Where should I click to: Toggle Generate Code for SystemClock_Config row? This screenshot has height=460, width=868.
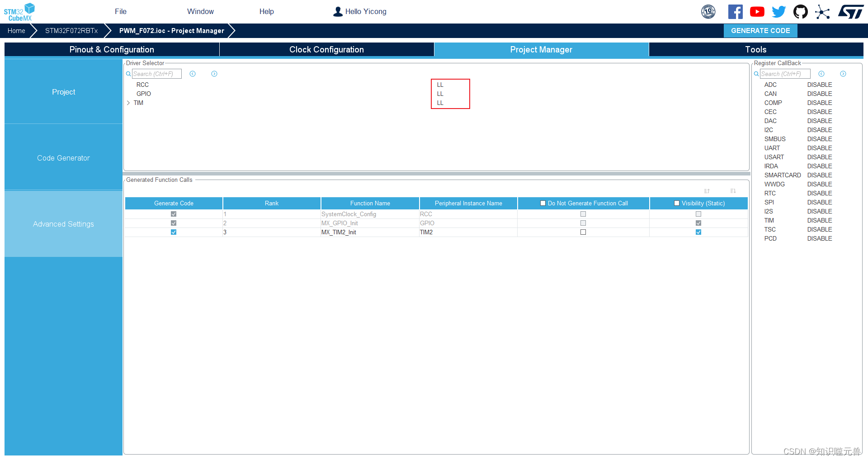coord(174,214)
